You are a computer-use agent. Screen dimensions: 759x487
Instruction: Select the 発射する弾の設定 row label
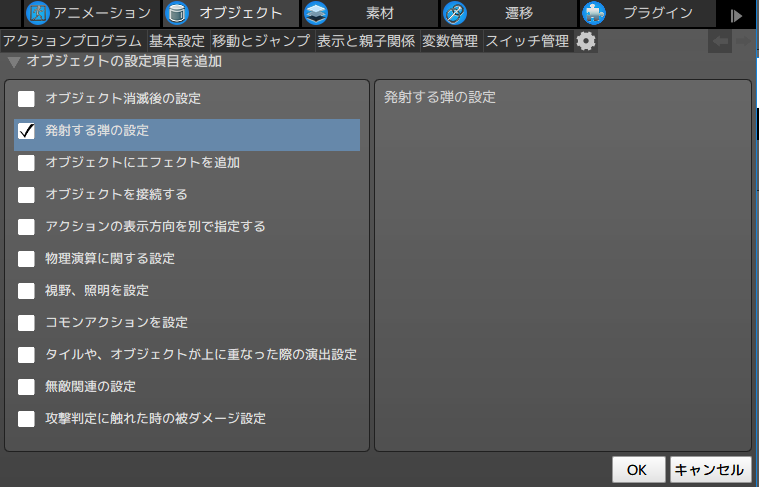[x=97, y=131]
